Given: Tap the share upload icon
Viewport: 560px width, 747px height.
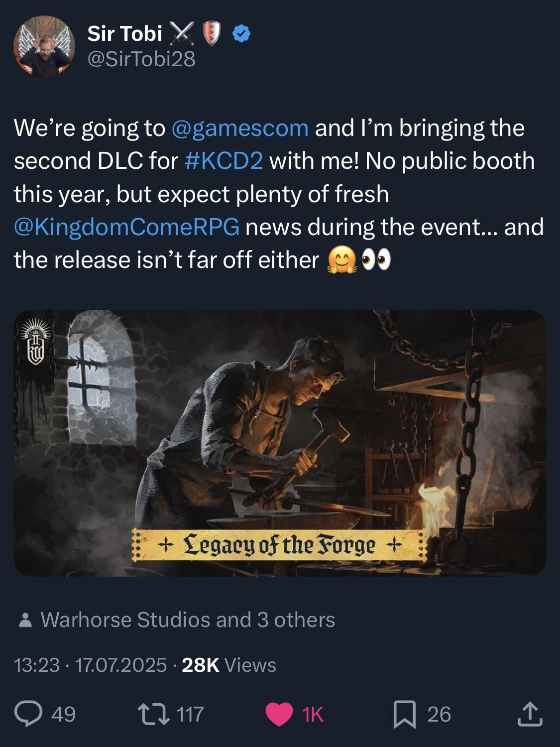Looking at the screenshot, I should (530, 714).
